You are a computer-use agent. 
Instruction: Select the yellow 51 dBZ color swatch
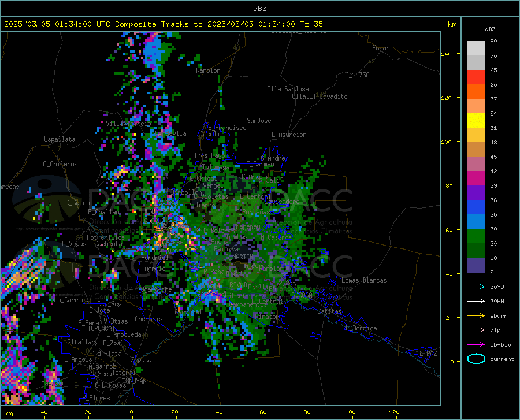(x=476, y=120)
